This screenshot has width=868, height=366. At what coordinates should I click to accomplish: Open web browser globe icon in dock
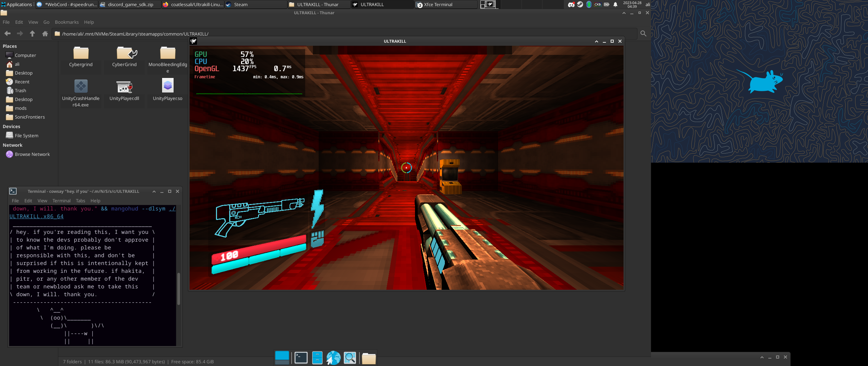coord(333,358)
